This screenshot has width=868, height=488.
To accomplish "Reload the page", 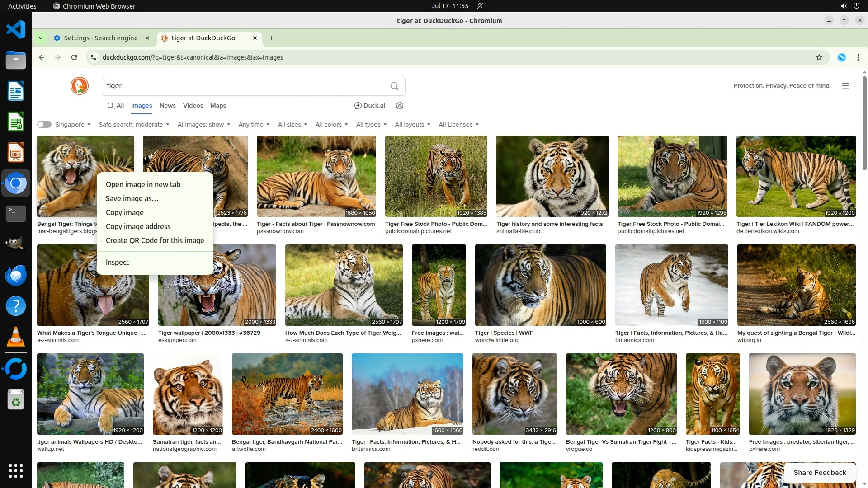I will pyautogui.click(x=74, y=57).
